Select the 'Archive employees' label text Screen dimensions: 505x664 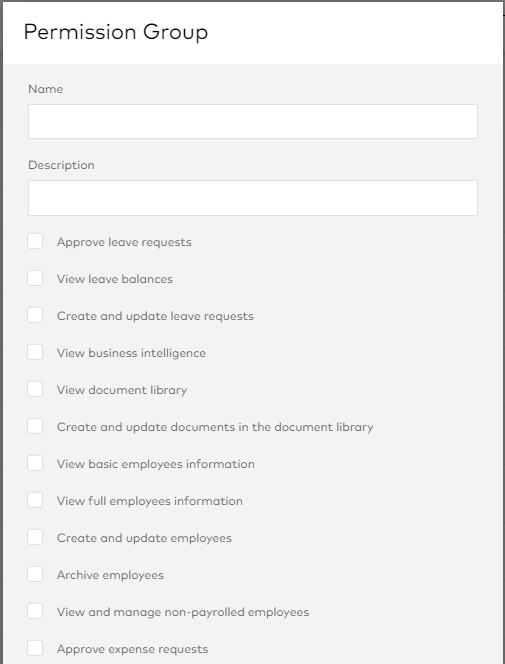(110, 575)
